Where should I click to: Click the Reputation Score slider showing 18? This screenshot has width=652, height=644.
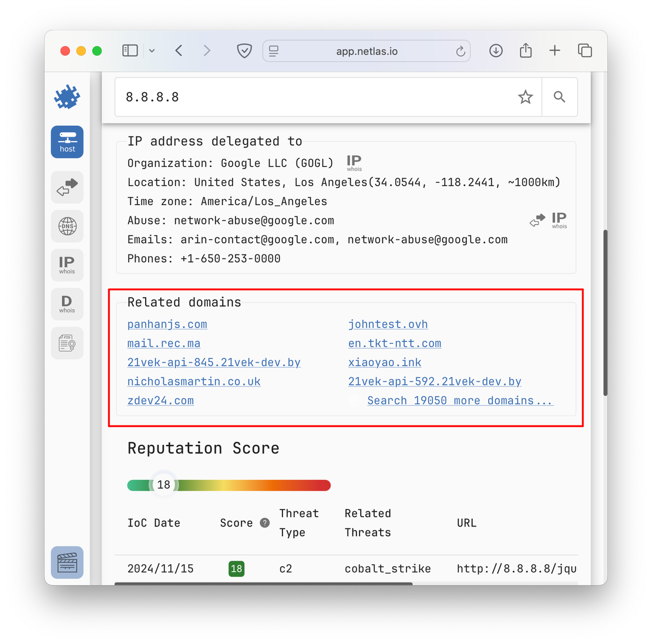point(163,485)
